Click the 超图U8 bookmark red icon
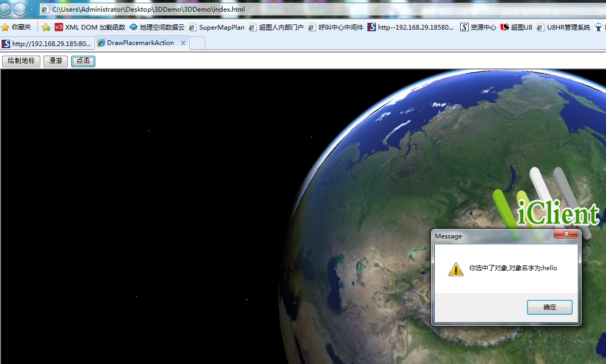 click(504, 27)
